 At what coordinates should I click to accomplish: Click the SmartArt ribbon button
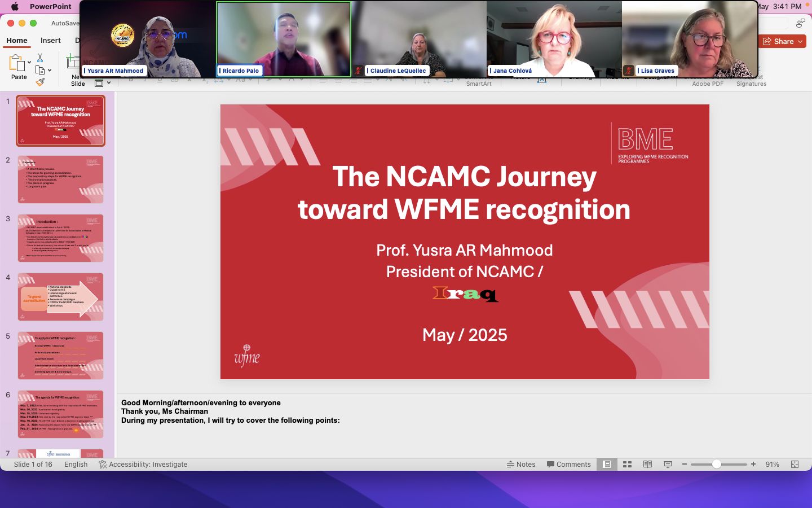point(479,84)
